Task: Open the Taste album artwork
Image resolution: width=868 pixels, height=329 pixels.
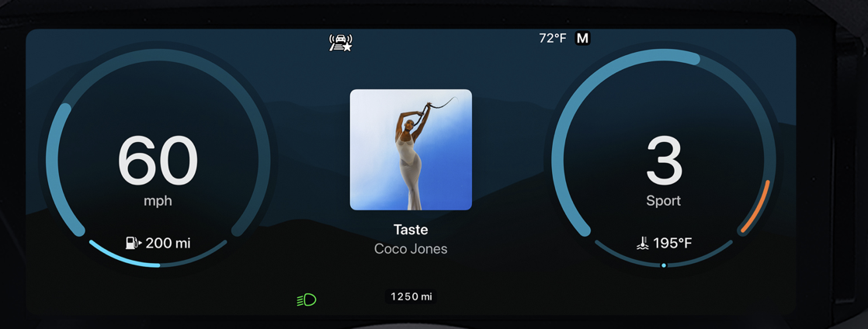Action: coord(411,150)
